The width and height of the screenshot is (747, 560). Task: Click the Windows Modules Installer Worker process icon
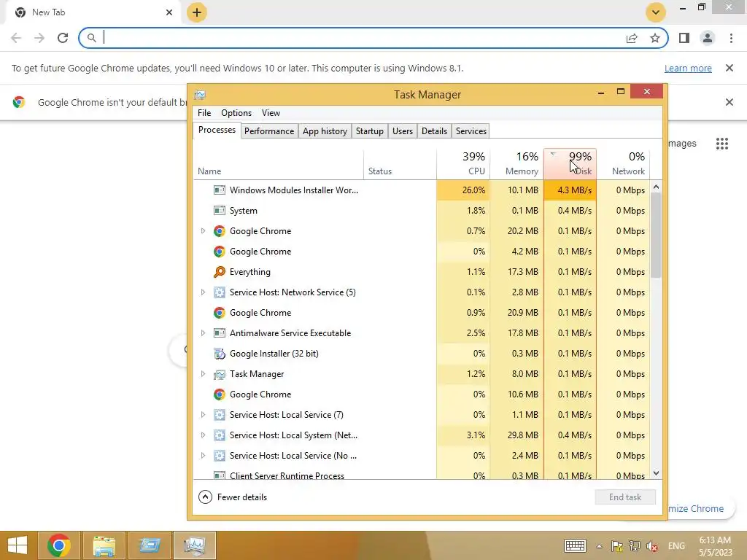[x=219, y=190]
